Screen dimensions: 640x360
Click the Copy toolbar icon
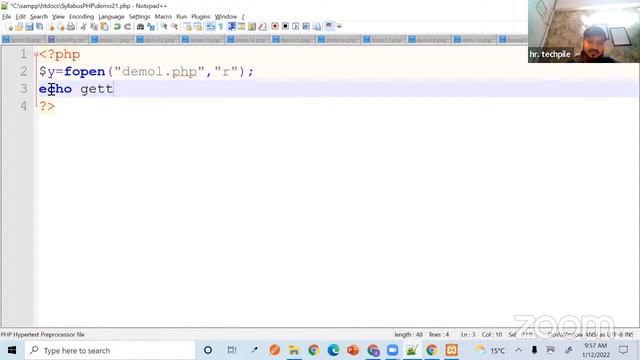94,27
